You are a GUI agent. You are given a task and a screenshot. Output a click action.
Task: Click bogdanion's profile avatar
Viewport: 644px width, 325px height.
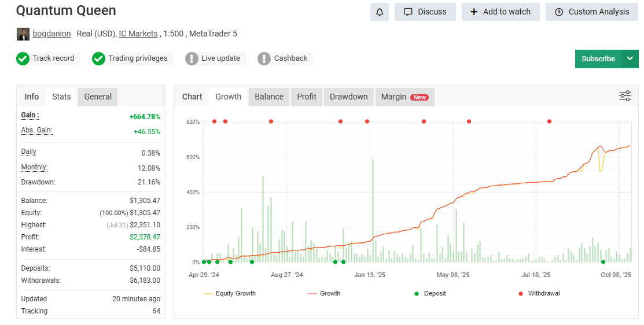[x=23, y=34]
